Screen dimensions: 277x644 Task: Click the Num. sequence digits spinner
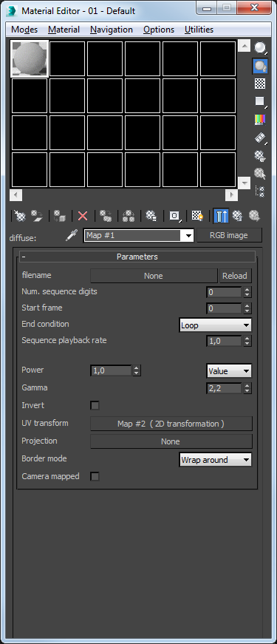coord(247,292)
